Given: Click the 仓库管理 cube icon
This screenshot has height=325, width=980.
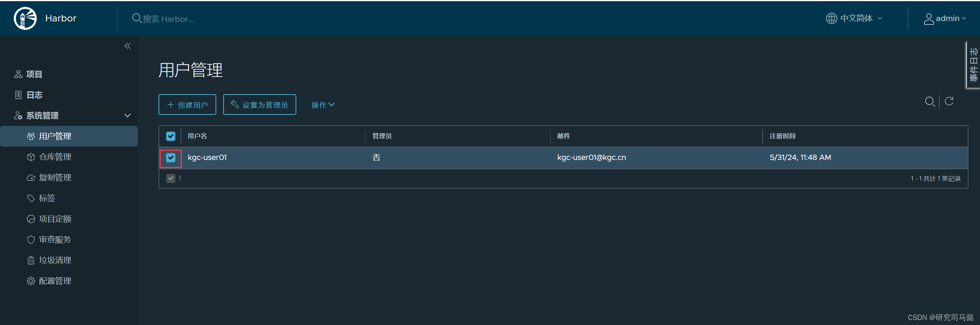Looking at the screenshot, I should [31, 157].
